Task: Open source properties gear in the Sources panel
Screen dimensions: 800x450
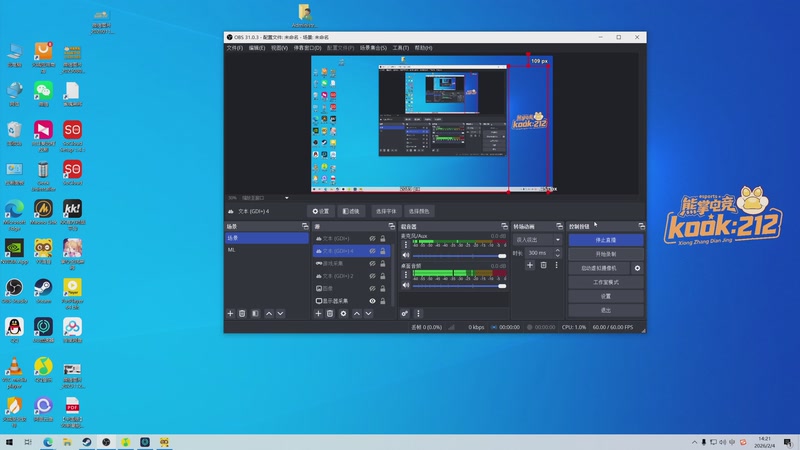Action: 343,313
